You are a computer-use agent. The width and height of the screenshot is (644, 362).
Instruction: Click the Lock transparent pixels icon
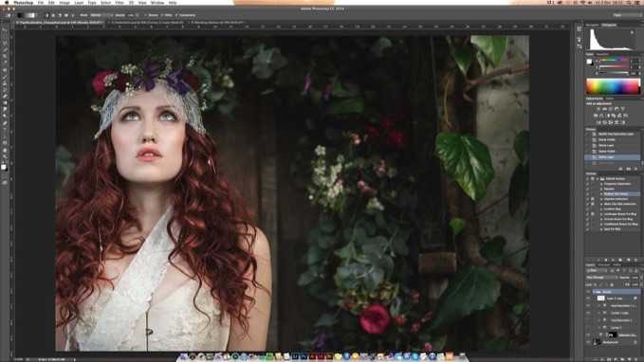[596, 284]
